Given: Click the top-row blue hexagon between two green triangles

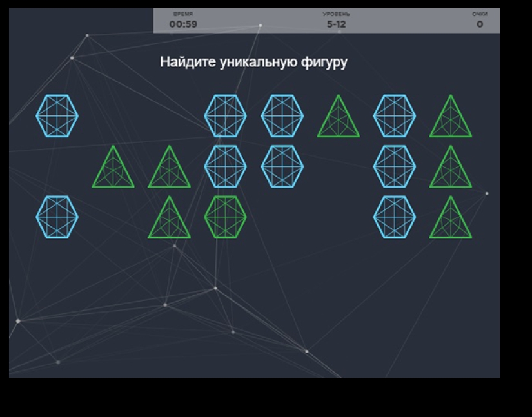Looking at the screenshot, I should (x=394, y=116).
